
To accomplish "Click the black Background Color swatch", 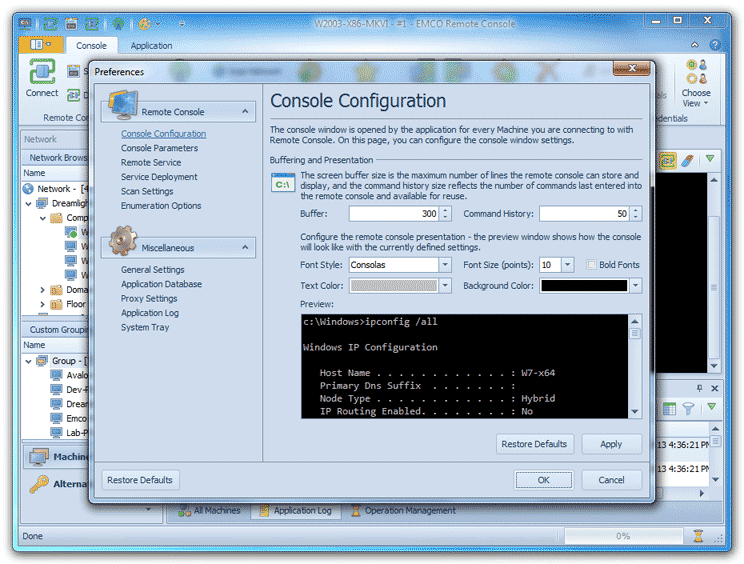I will (x=584, y=286).
